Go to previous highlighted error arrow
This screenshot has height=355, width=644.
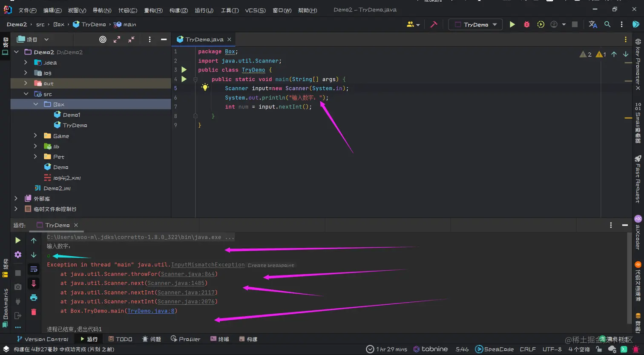[x=614, y=54]
